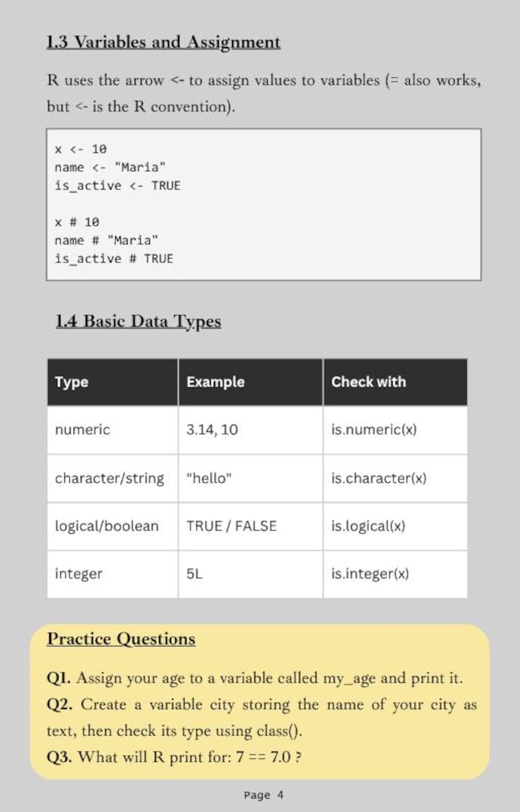Screen dimensions: 520x812
Task: Select the character/string table cell
Action: pos(112,478)
